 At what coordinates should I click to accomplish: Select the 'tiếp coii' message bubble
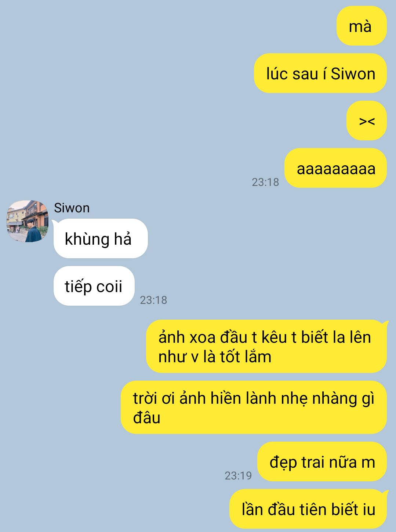click(94, 286)
